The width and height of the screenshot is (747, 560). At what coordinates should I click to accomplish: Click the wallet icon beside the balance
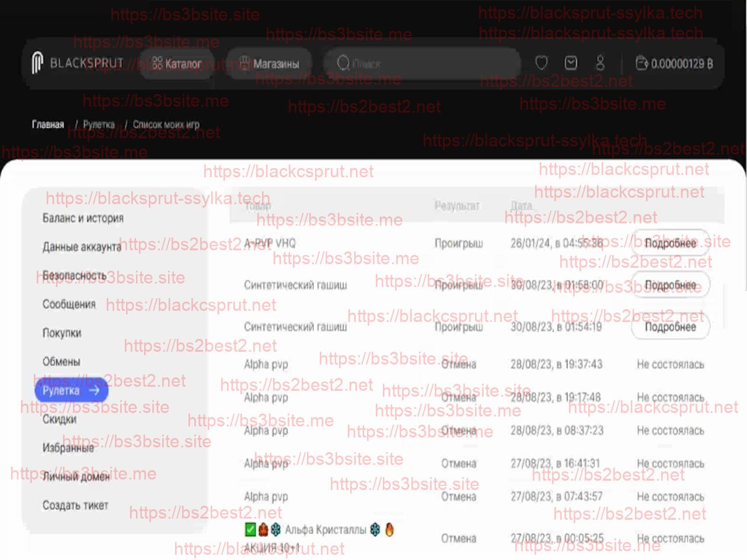[641, 63]
